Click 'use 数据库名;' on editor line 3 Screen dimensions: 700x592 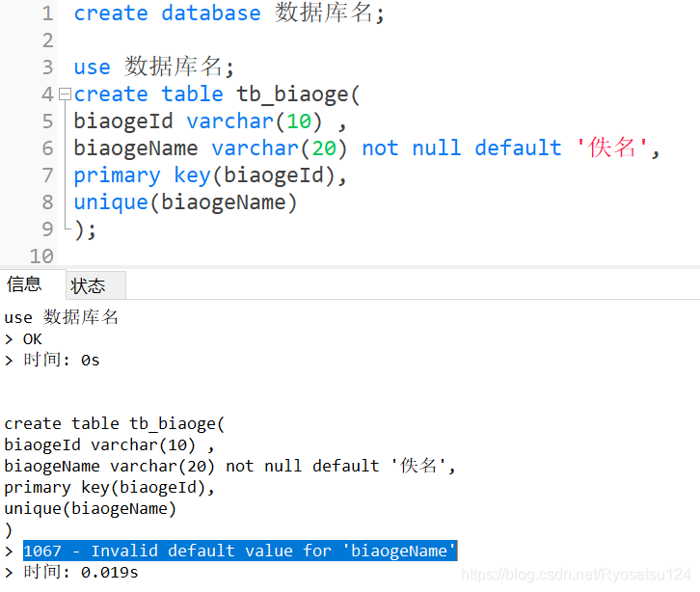tap(154, 67)
